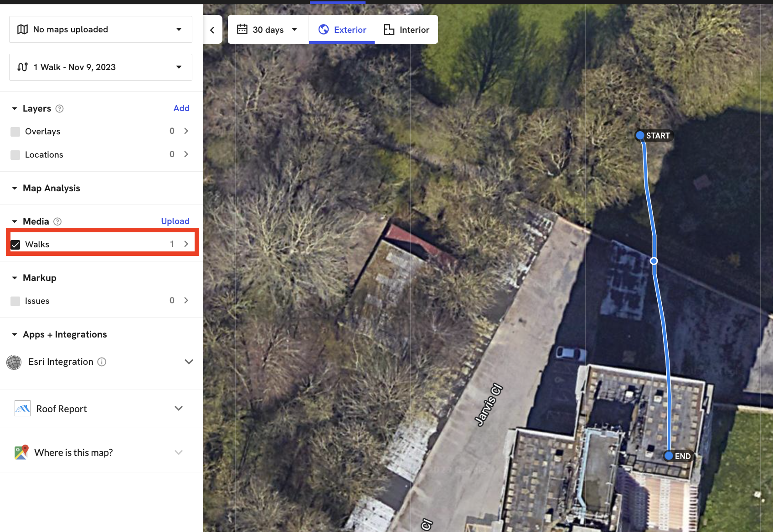
Task: Click the Esri Integration info icon
Action: coord(102,362)
